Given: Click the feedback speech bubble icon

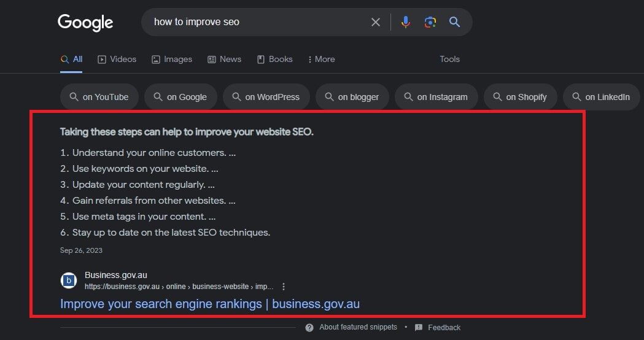Looking at the screenshot, I should (x=419, y=328).
